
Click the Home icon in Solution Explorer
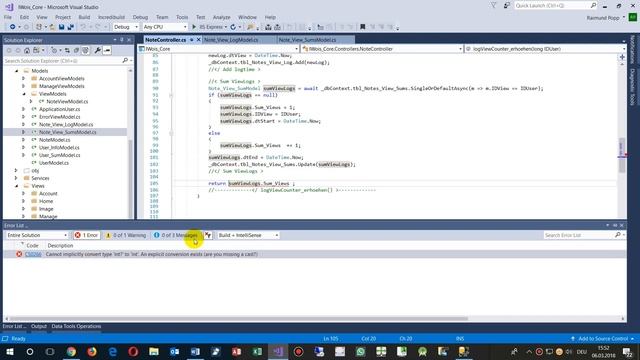pos(27,50)
